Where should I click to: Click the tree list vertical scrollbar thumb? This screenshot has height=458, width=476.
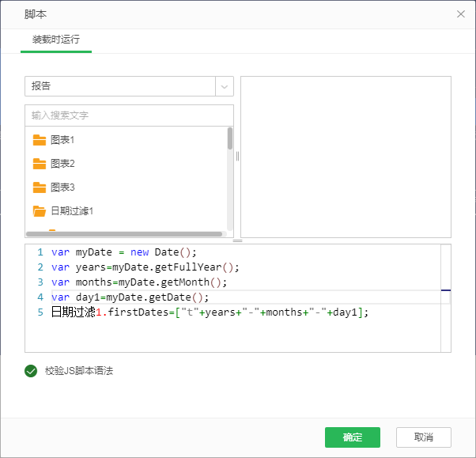(230, 138)
